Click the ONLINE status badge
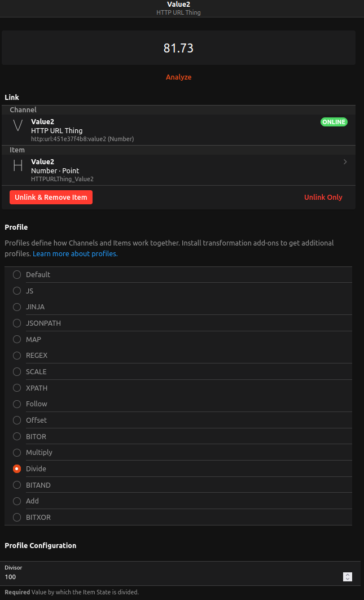 (334, 122)
